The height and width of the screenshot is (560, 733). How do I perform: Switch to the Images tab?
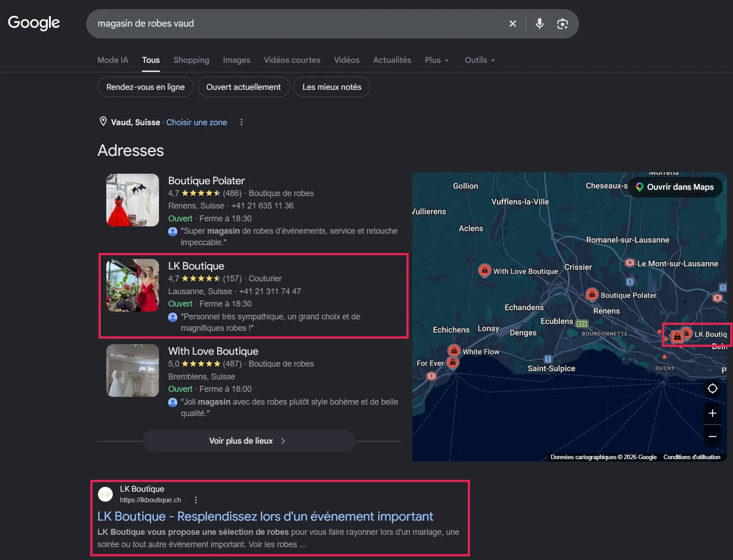point(236,60)
